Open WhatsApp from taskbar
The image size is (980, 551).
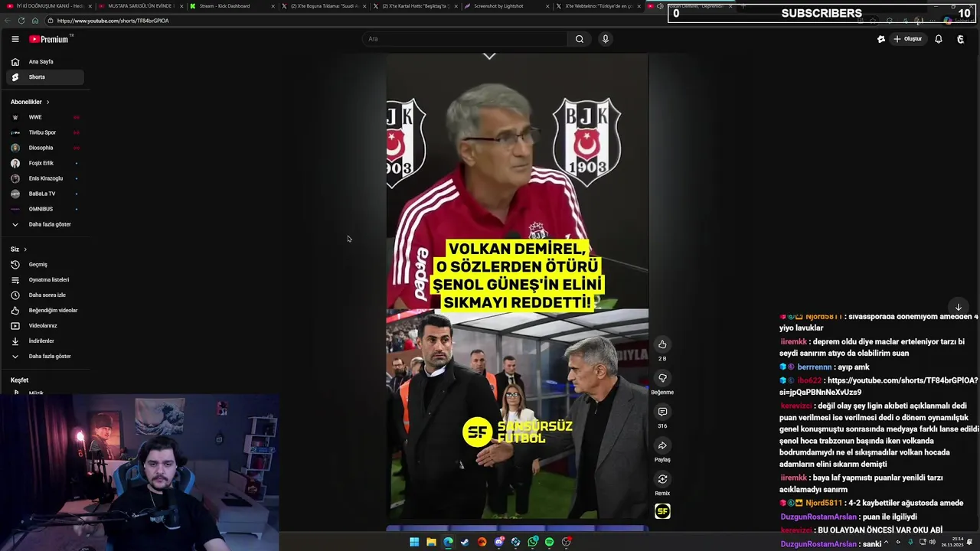coord(533,542)
